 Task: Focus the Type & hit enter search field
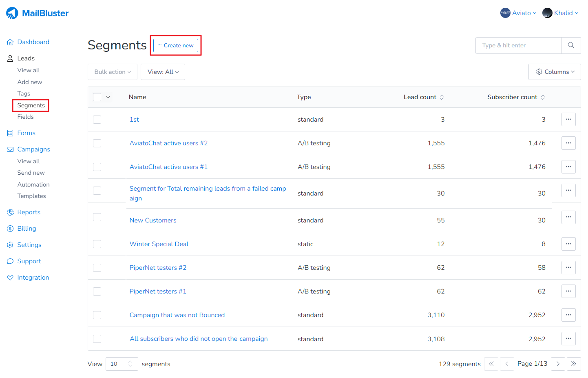click(518, 45)
